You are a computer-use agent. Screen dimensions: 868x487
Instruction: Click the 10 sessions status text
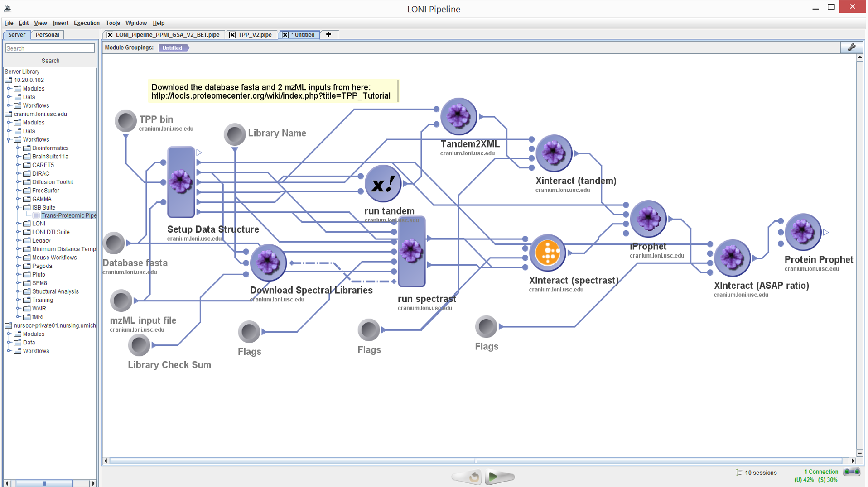(x=761, y=473)
